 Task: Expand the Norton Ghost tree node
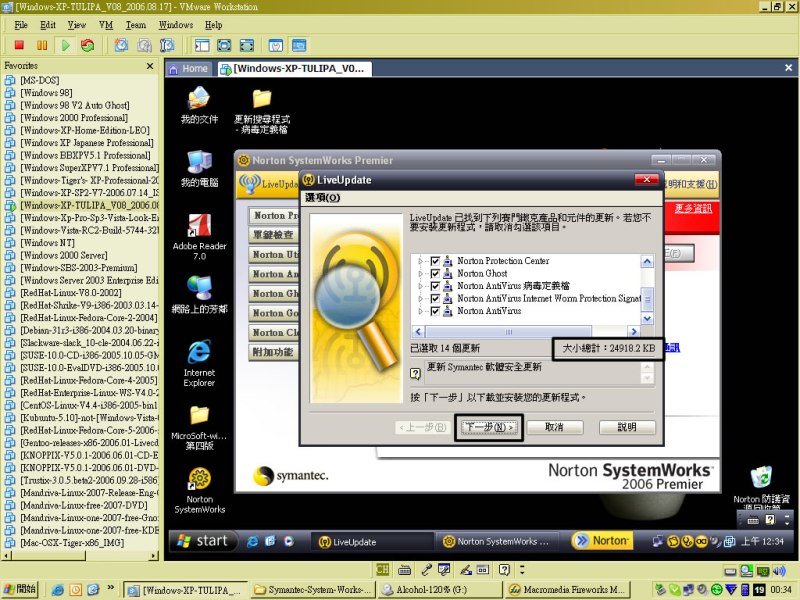[421, 273]
